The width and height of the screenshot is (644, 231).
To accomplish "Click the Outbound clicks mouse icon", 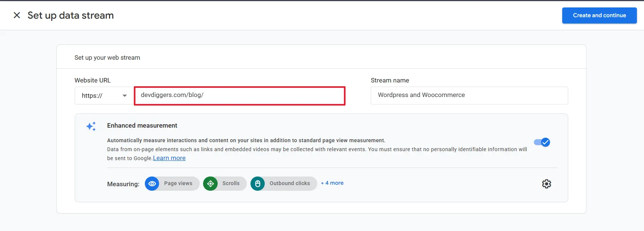I will [x=258, y=184].
